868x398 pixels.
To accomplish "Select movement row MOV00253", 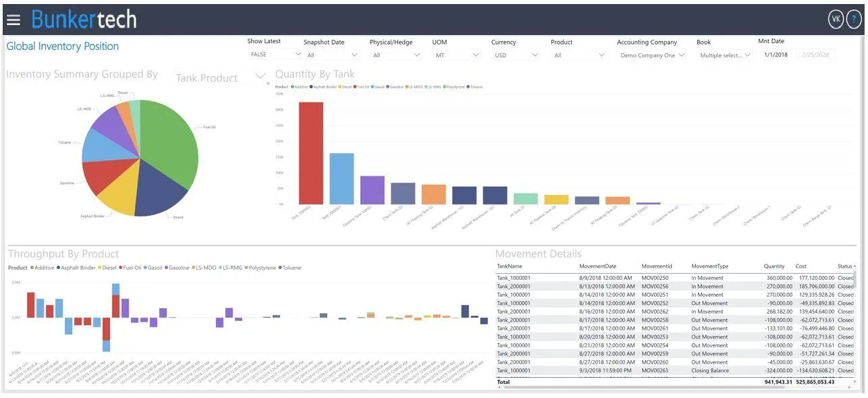I will point(675,337).
